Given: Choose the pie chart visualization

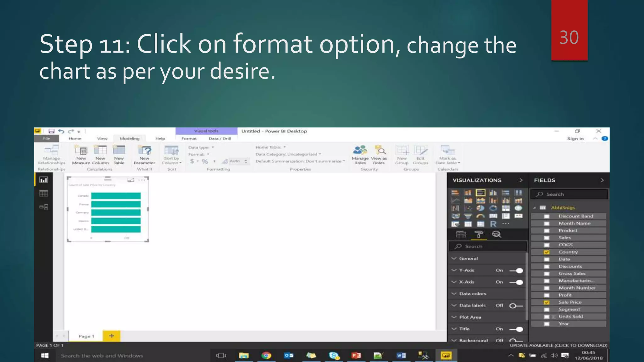Looking at the screenshot, I should [480, 208].
